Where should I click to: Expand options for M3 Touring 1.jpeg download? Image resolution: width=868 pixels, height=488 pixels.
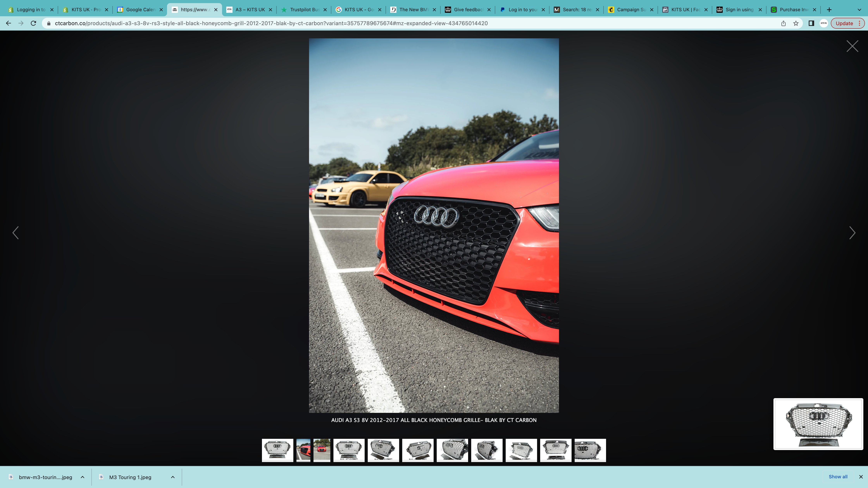point(173,477)
